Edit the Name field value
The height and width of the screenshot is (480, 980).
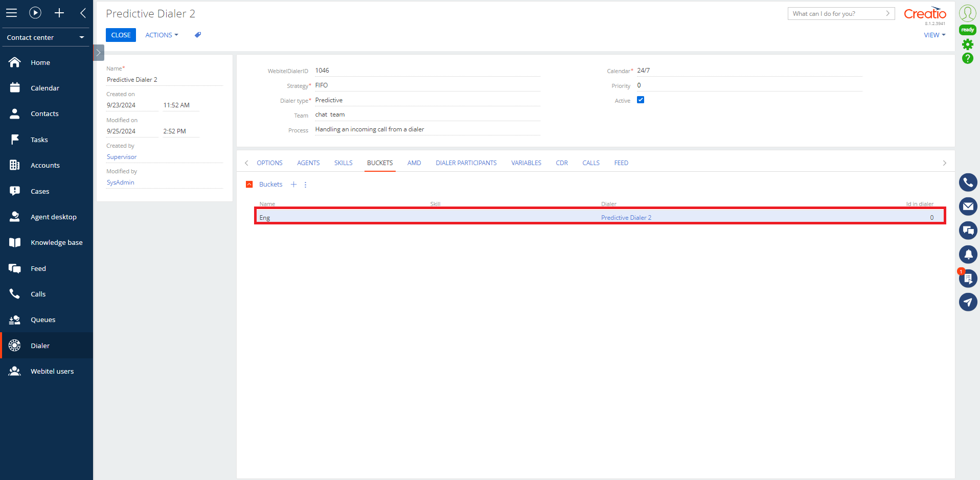[x=165, y=80]
